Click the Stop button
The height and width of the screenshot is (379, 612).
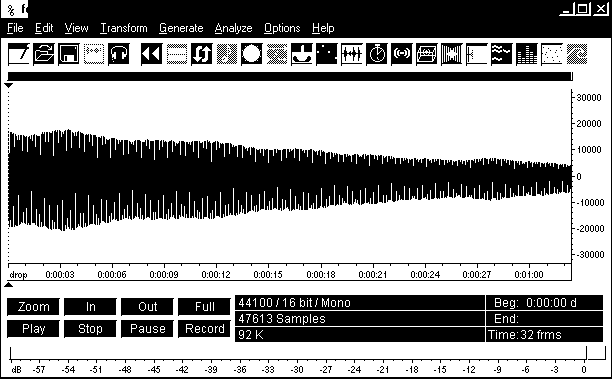pyautogui.click(x=91, y=329)
